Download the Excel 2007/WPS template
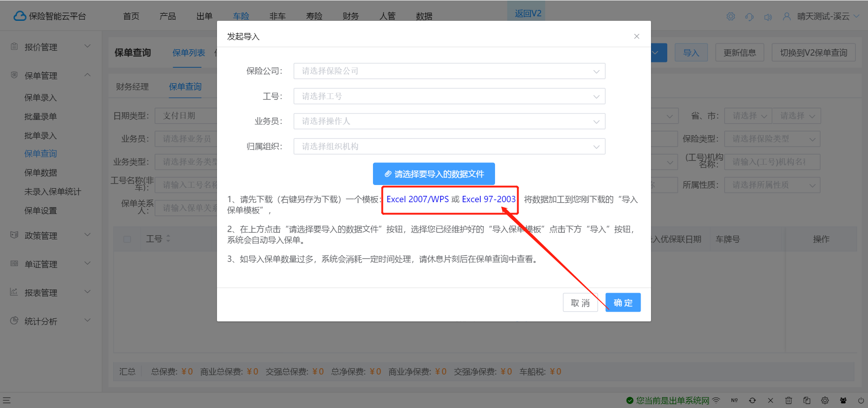Viewport: 868px width, 408px height. tap(418, 199)
